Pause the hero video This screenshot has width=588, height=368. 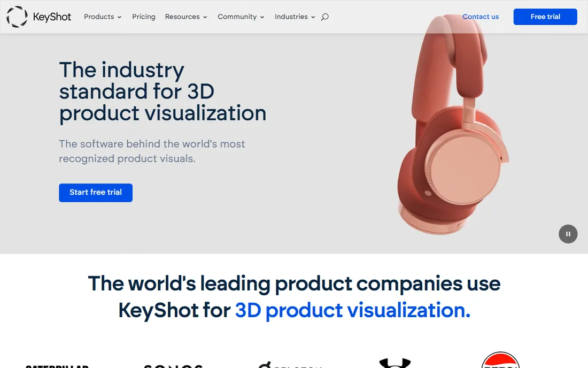coord(568,234)
